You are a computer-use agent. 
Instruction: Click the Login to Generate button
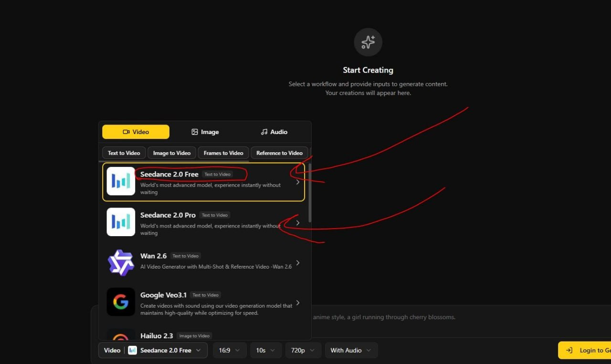(585, 350)
